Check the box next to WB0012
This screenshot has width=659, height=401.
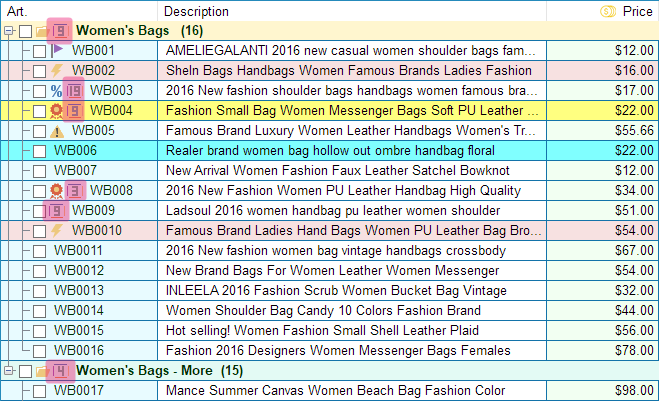tap(39, 270)
